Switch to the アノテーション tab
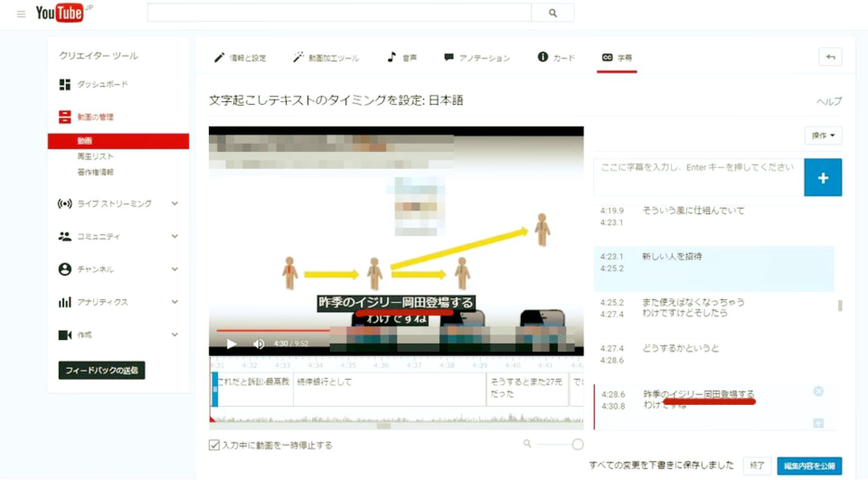868x480 pixels. coord(477,58)
